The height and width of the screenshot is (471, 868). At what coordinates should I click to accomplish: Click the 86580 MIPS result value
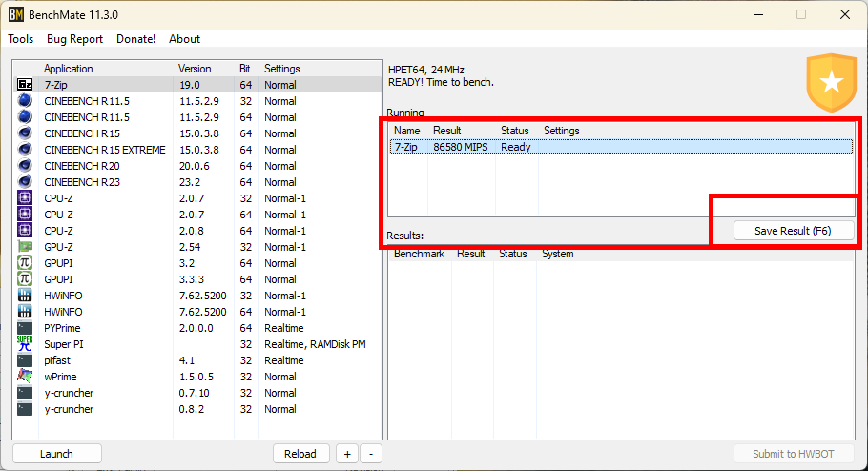tap(461, 147)
